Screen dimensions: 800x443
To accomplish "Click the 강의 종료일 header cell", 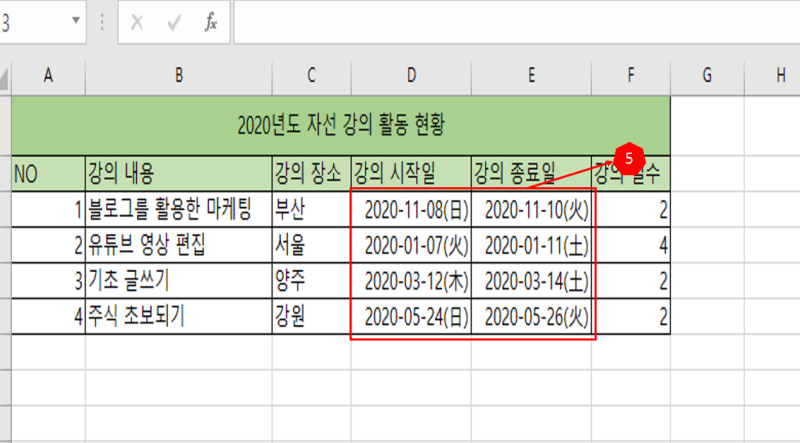I will tap(531, 174).
